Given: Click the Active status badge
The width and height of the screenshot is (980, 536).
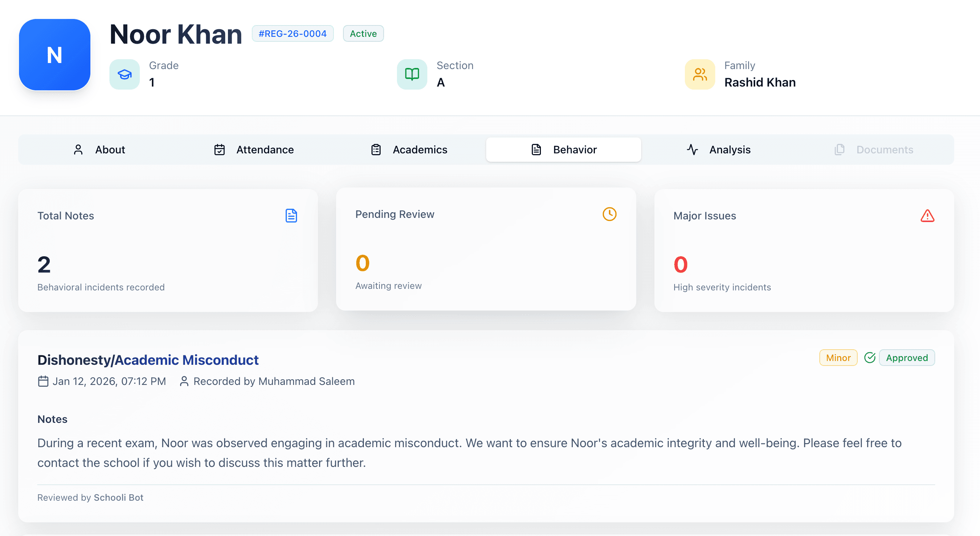Looking at the screenshot, I should click(x=363, y=33).
